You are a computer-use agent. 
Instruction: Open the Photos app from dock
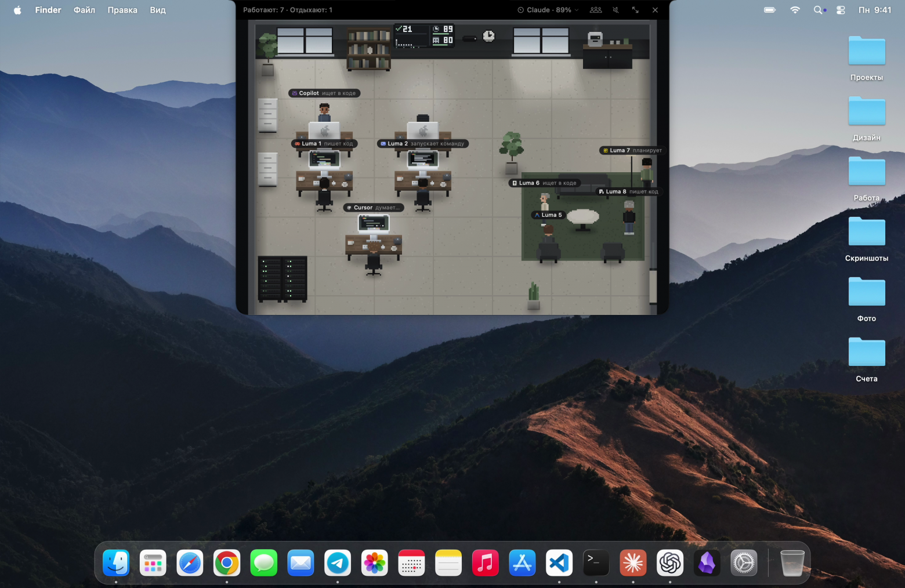pyautogui.click(x=375, y=562)
